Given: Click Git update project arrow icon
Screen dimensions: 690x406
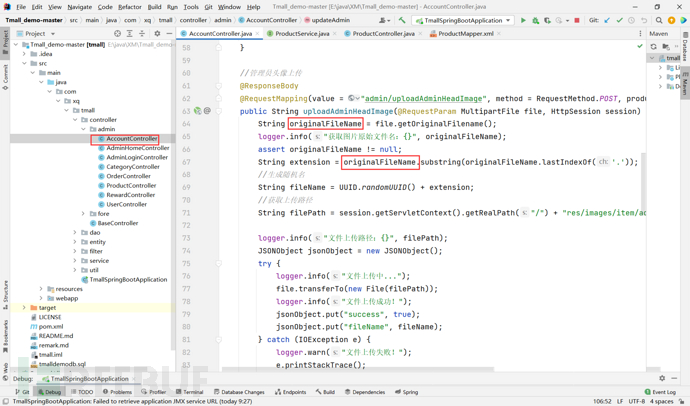Looking at the screenshot, I should [x=607, y=20].
